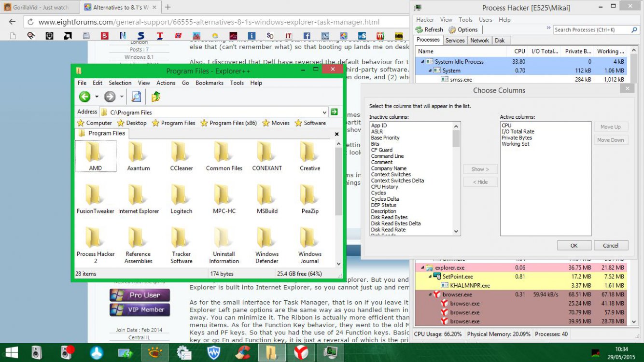The image size is (644, 362).
Task: Click Cancel in Choose Columns dialog
Action: click(611, 245)
